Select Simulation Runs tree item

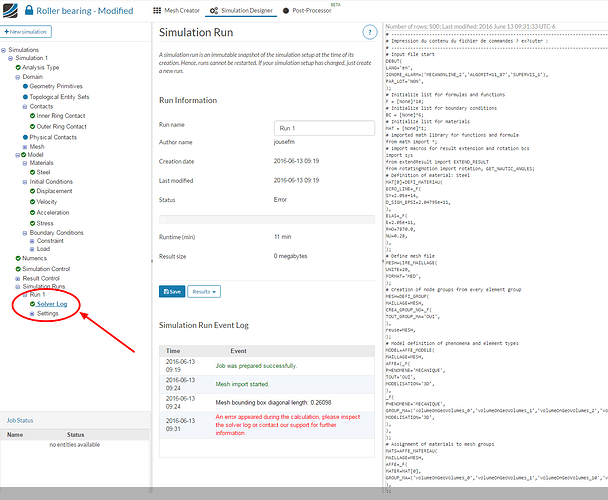[44, 287]
